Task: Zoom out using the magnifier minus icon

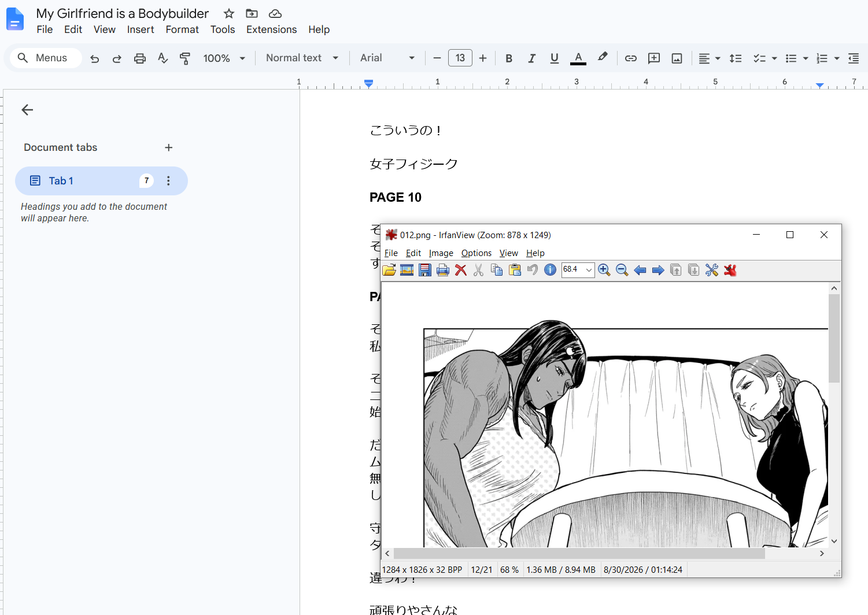Action: coord(622,270)
